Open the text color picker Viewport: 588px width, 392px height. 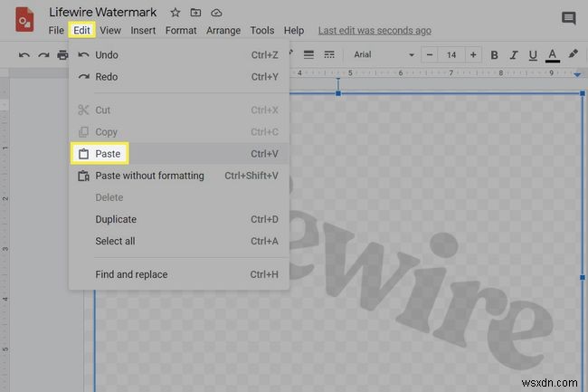[553, 55]
